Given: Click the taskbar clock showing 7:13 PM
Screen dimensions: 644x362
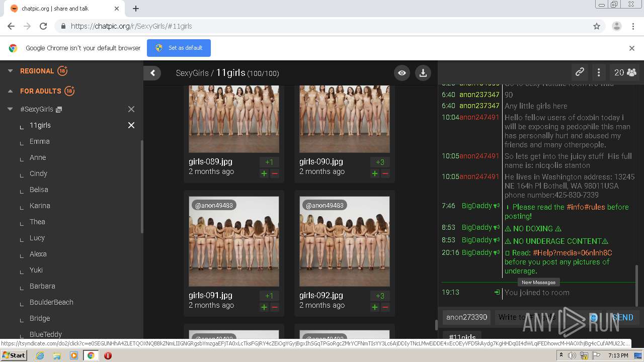Looking at the screenshot, I should pos(618,355).
